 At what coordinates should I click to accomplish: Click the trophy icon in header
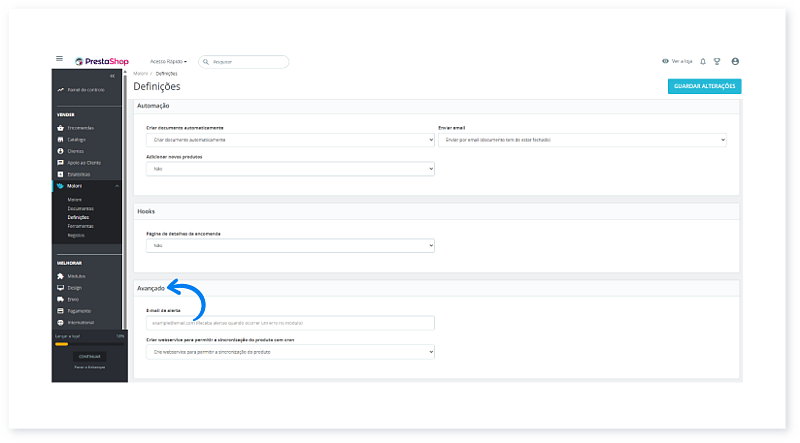pos(717,61)
